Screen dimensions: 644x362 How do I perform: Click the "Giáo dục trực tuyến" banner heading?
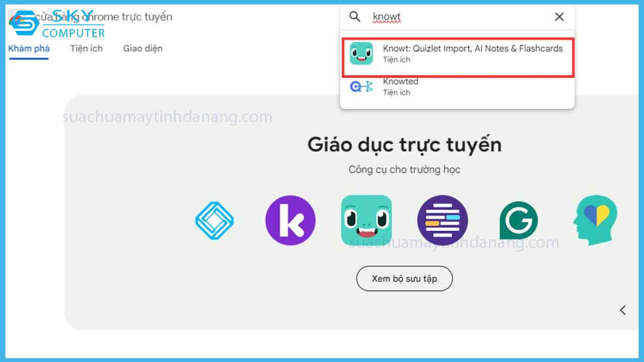pos(405,145)
